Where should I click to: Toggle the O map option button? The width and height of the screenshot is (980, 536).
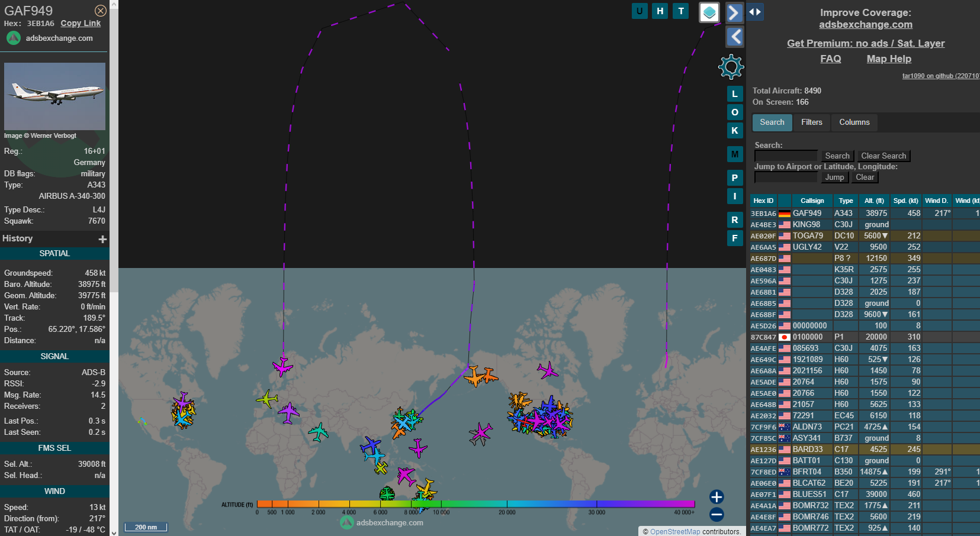(x=735, y=112)
